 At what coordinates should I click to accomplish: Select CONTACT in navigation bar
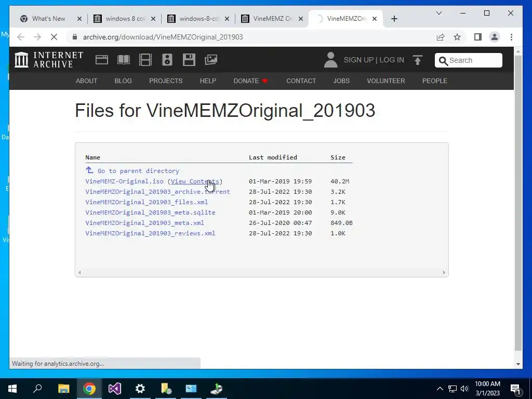(x=301, y=81)
